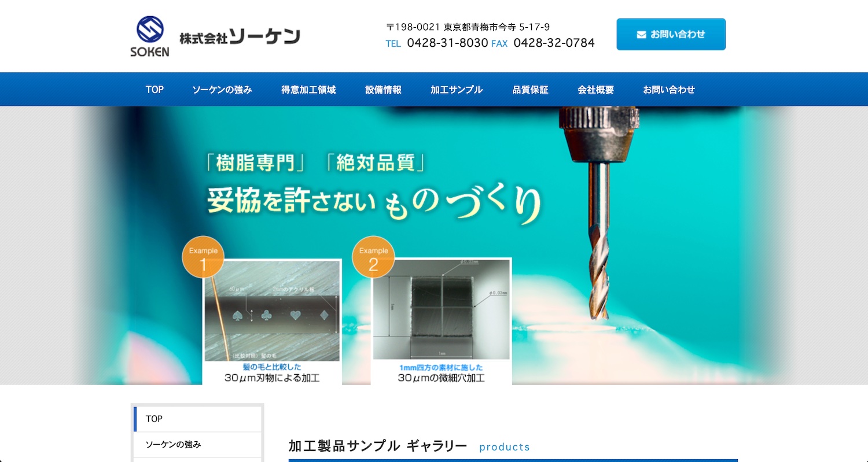Select TOP in the left sidebar

197,419
